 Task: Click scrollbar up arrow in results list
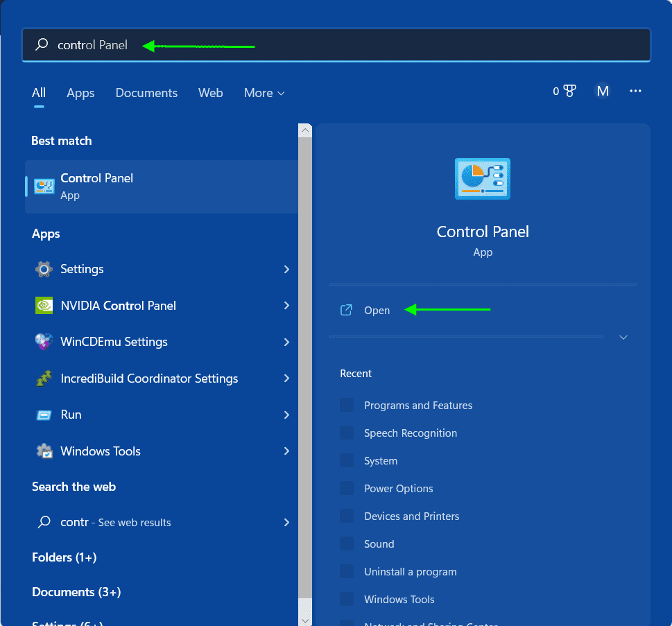point(305,130)
